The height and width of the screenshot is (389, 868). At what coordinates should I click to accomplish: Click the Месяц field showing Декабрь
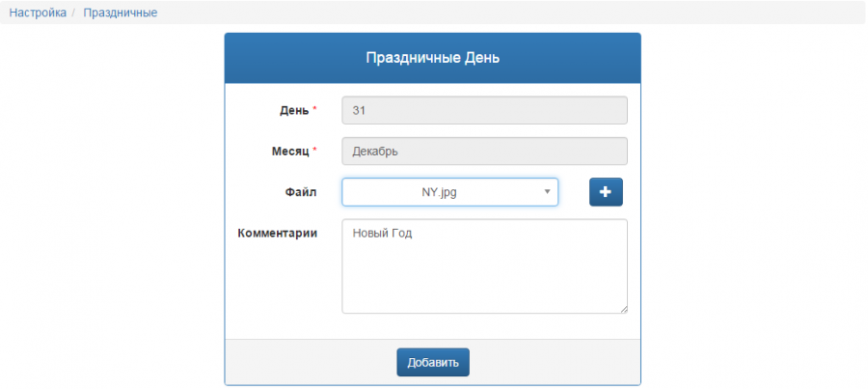484,151
